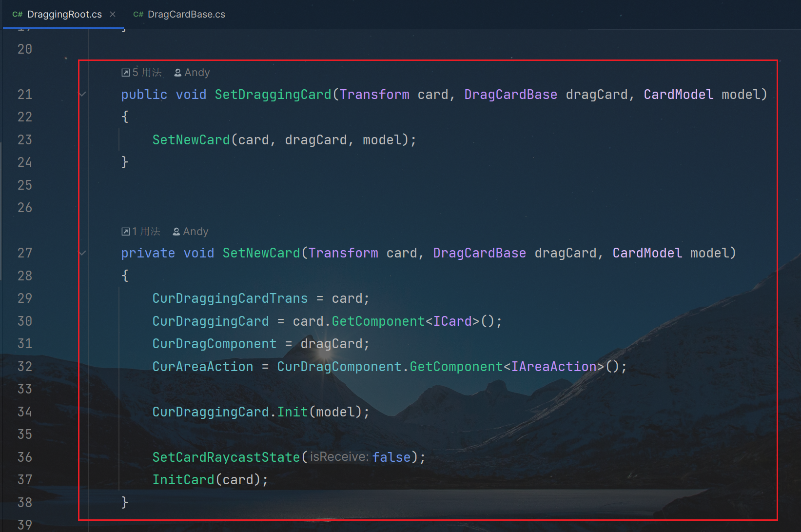Viewport: 801px width, 532px height.
Task: Click usages icon above SetNewCard method declaration
Action: pos(125,232)
